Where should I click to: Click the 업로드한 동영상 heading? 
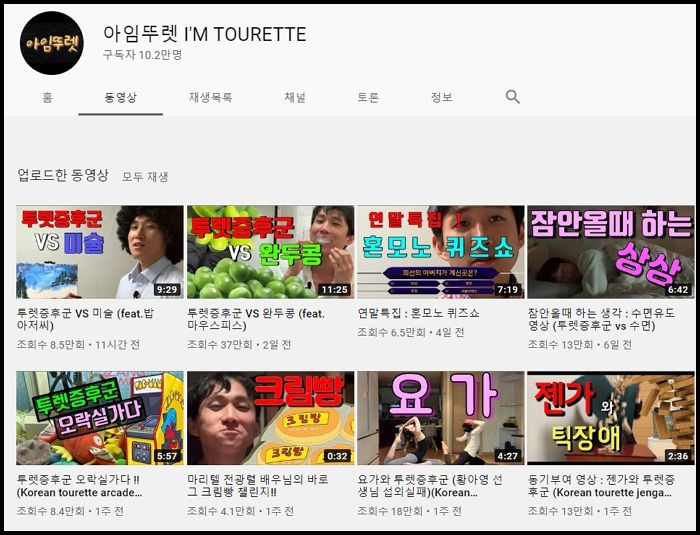pos(63,175)
